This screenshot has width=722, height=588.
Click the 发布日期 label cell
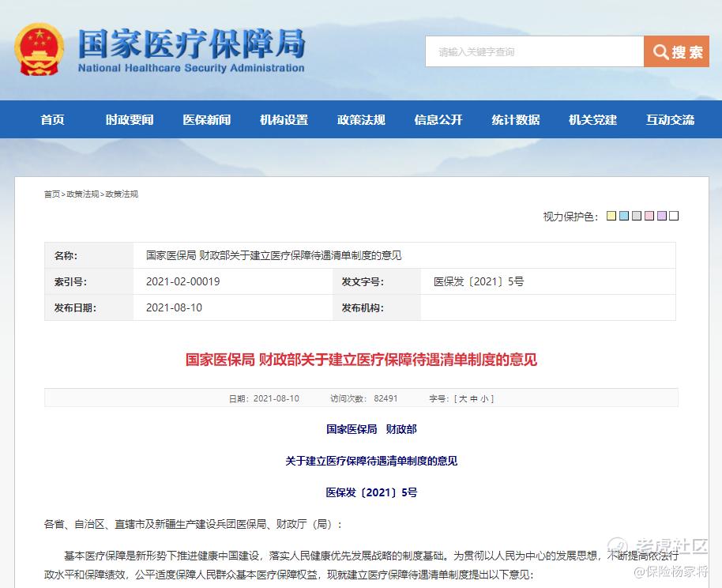(x=89, y=307)
